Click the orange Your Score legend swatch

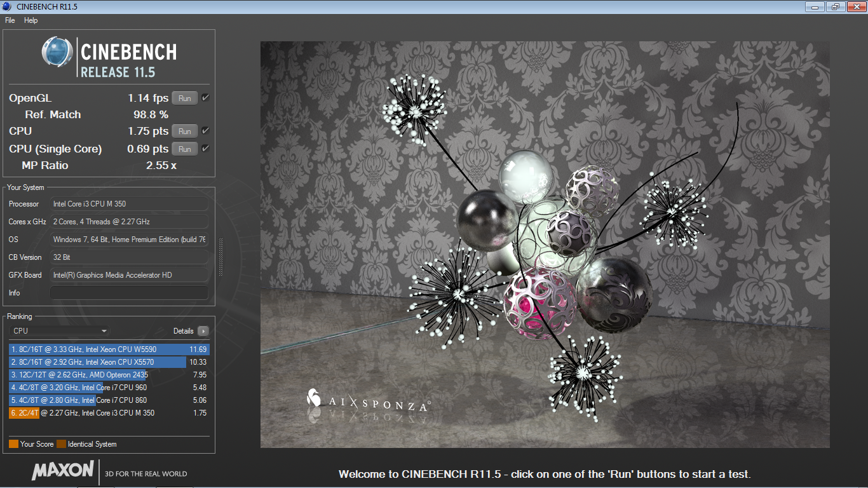click(x=13, y=444)
